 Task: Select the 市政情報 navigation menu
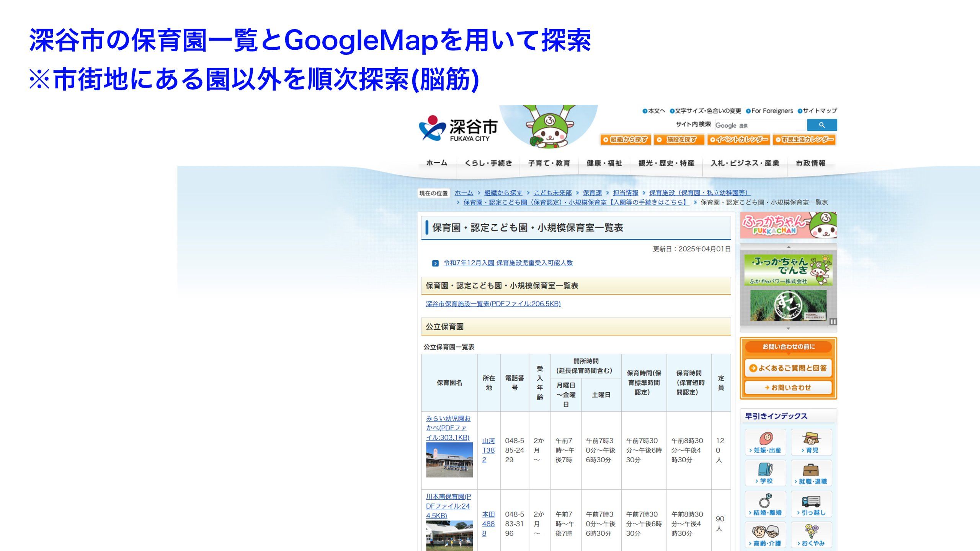pyautogui.click(x=810, y=163)
